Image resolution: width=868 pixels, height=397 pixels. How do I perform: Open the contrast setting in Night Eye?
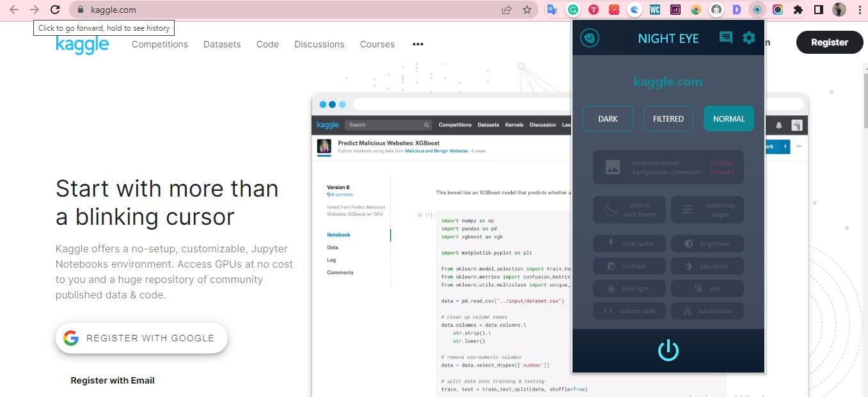tap(629, 266)
